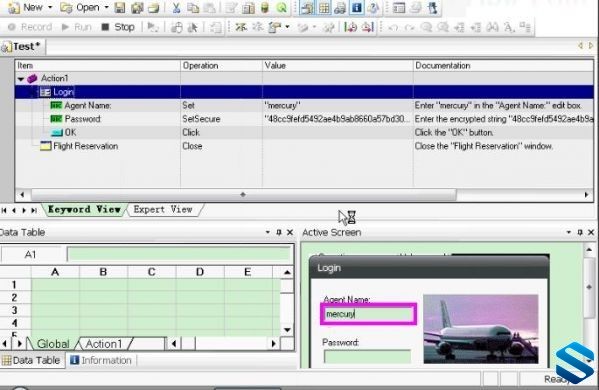Click the Low Level Recording pointer icon
Image resolution: width=599 pixels, height=390 pixels.
193,27
